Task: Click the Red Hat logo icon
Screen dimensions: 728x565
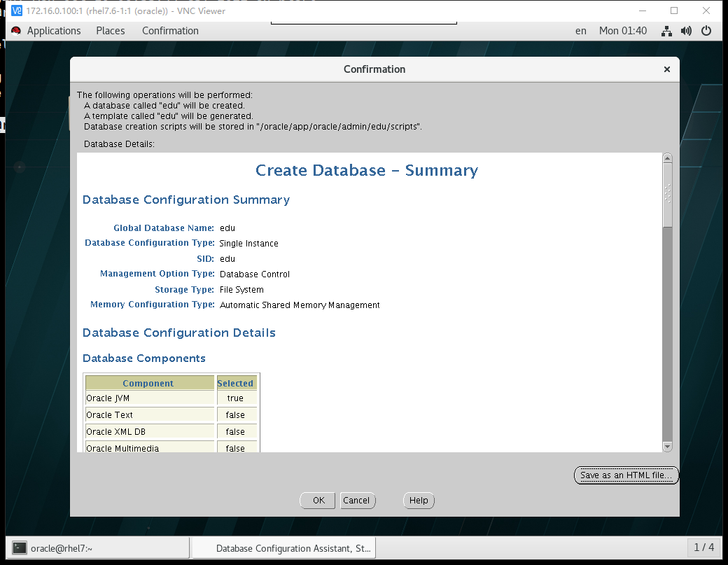Action: click(16, 31)
